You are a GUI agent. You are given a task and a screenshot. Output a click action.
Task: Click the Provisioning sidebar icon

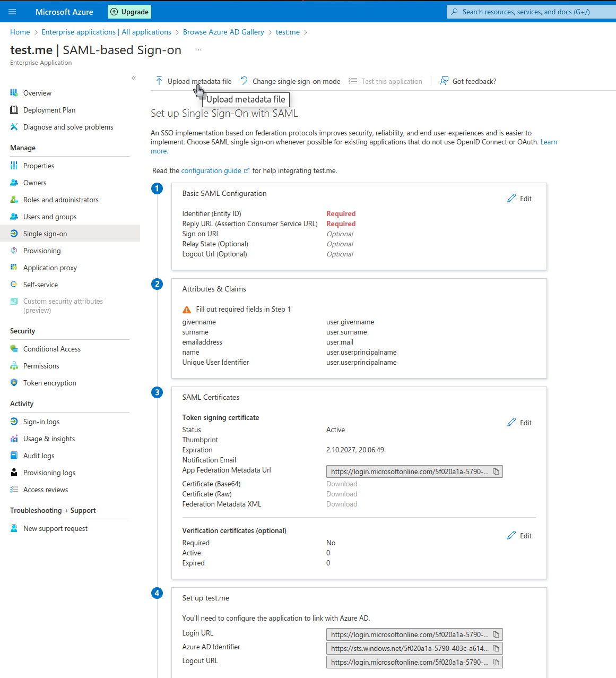click(x=14, y=251)
